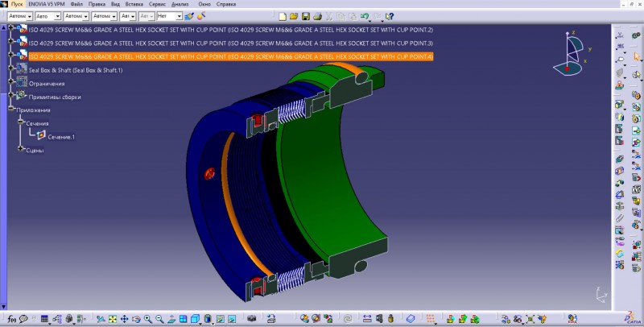
Task: Select the Rotate view tool
Action: (x=136, y=319)
